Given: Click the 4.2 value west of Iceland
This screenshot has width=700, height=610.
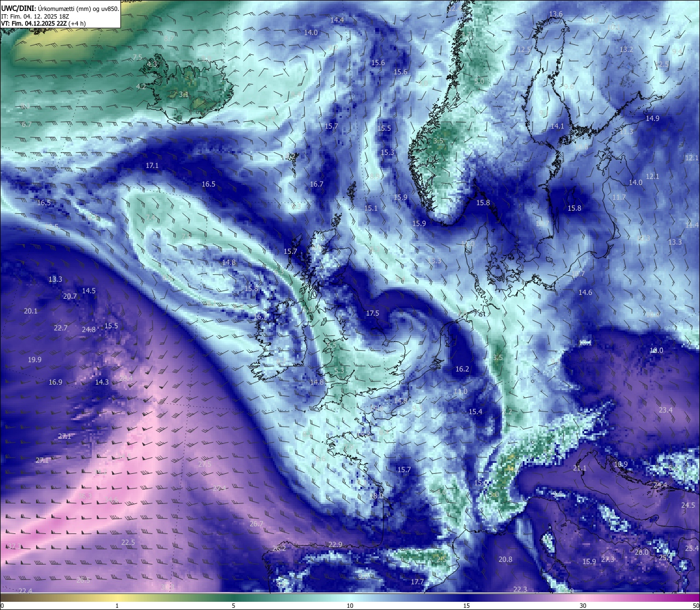Looking at the screenshot, I should point(141,87).
